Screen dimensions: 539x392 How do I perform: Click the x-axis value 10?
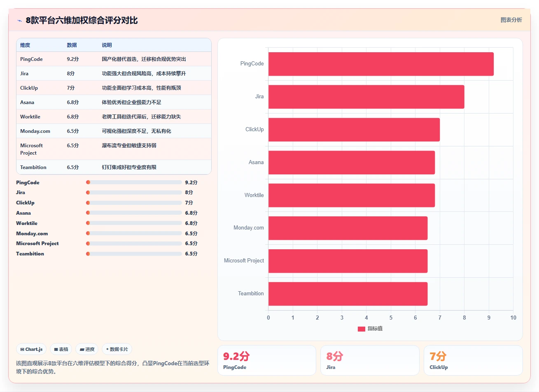(513, 318)
